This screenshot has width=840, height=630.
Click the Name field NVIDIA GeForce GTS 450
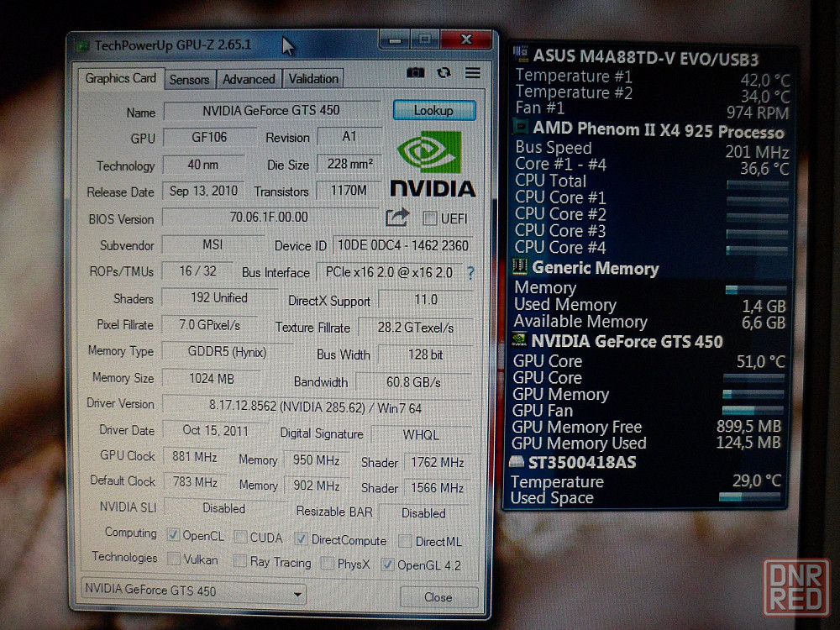(x=271, y=110)
